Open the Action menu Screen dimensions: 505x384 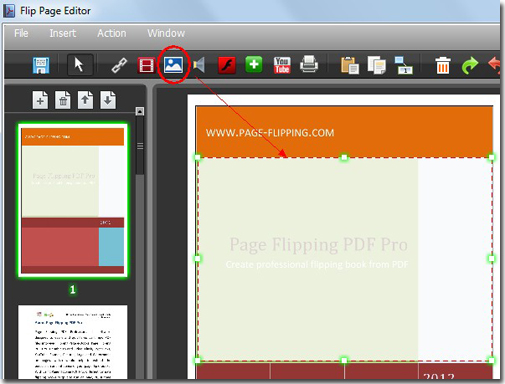(112, 33)
